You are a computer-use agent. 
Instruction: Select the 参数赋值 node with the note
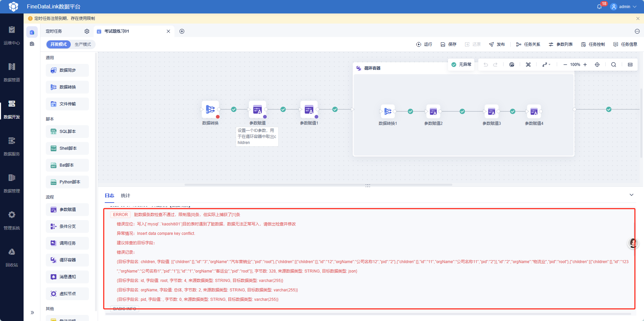pos(257,109)
